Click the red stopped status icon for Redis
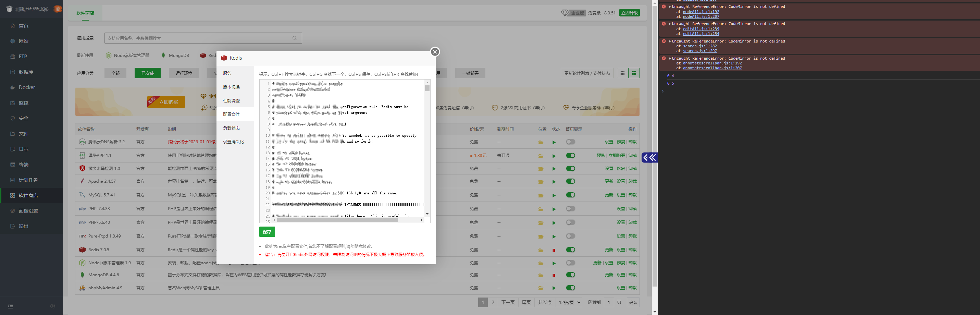Viewport: 980px width, 315px height. point(554,250)
